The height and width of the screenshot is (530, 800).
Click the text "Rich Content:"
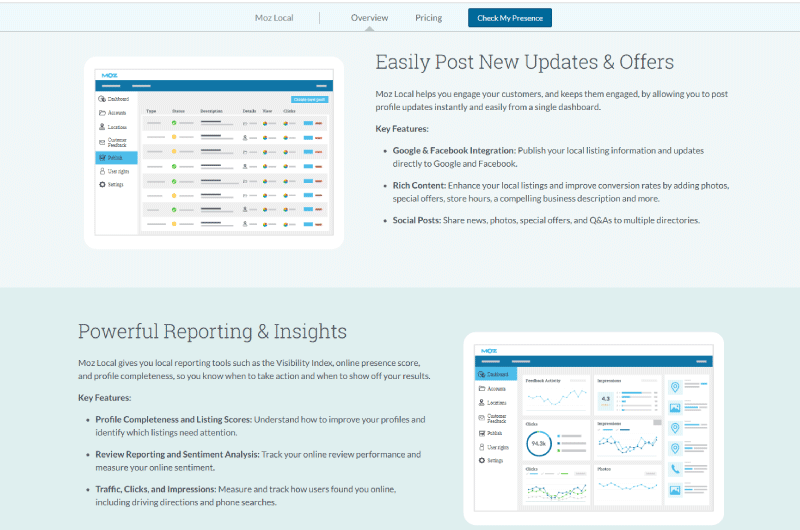point(419,186)
